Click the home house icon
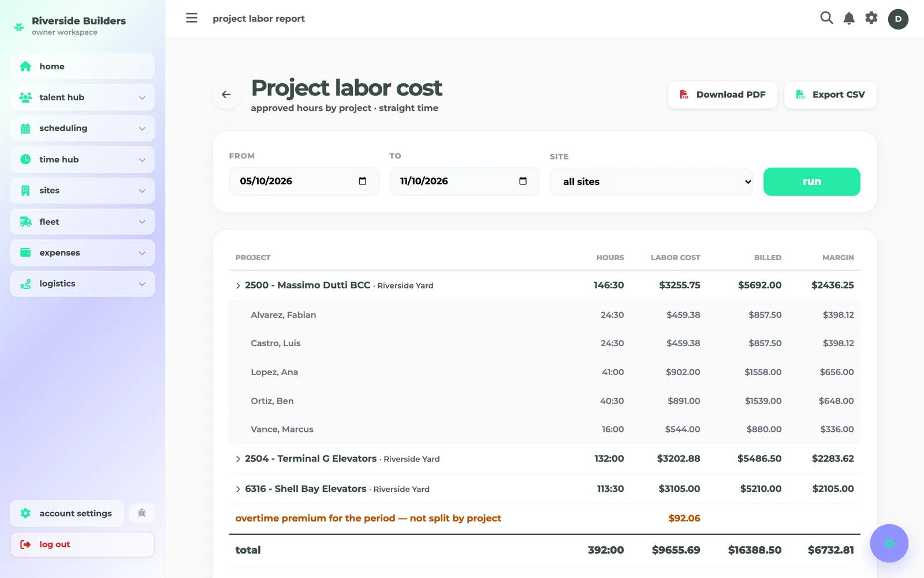The height and width of the screenshot is (578, 924). point(25,66)
